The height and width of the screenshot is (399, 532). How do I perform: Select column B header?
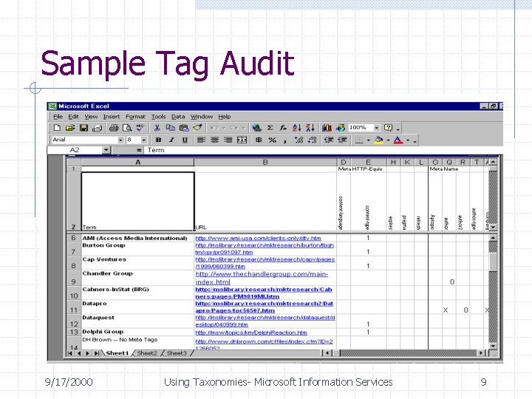265,162
